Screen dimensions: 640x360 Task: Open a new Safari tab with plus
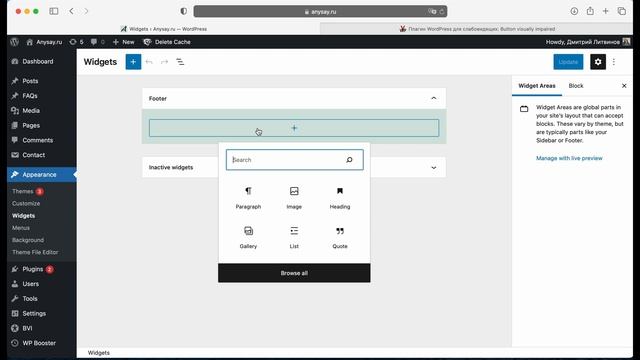pyautogui.click(x=605, y=11)
